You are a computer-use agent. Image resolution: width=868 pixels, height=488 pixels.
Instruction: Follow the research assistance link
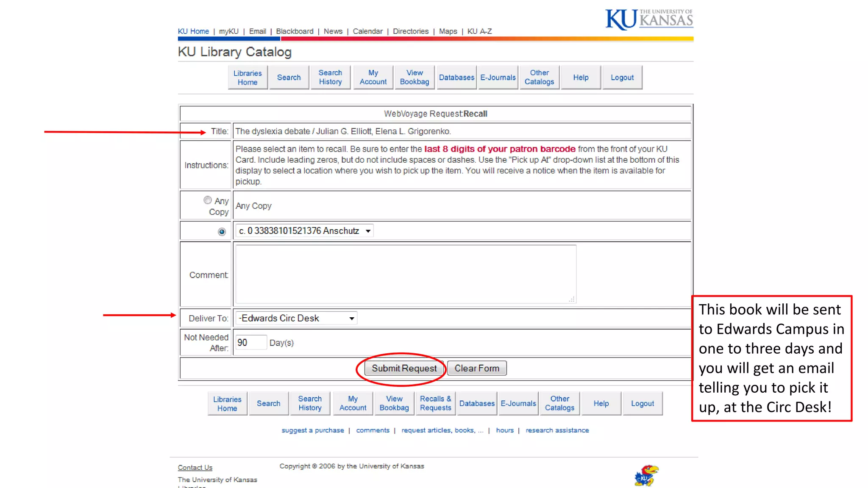click(557, 430)
